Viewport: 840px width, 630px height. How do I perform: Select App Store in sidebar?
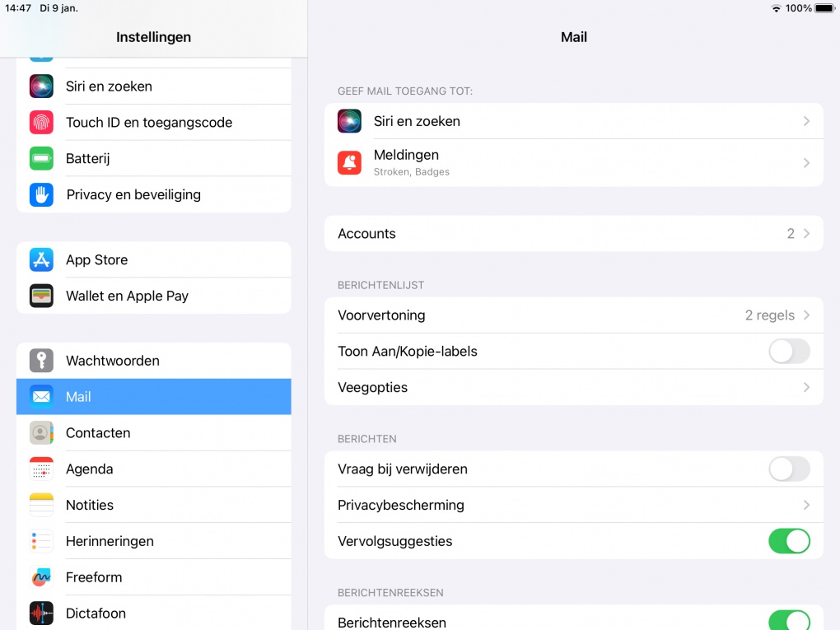(154, 259)
